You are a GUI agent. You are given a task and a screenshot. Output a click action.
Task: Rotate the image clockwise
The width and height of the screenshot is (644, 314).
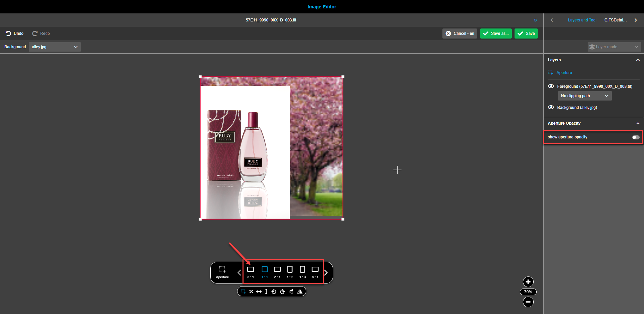[x=282, y=291]
